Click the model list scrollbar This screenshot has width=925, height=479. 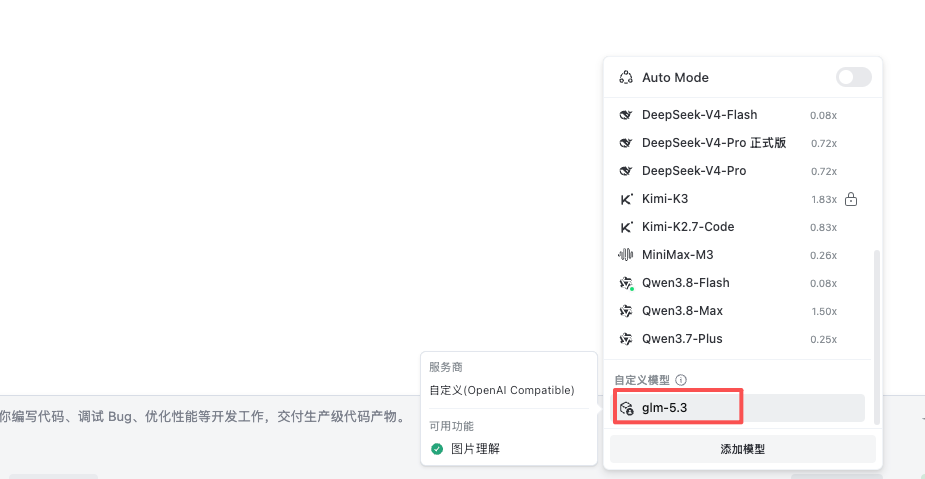[877, 337]
